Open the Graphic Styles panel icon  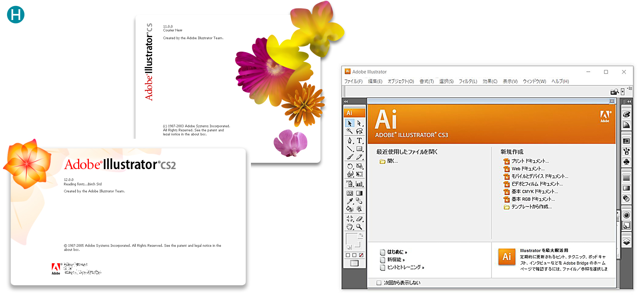(626, 225)
